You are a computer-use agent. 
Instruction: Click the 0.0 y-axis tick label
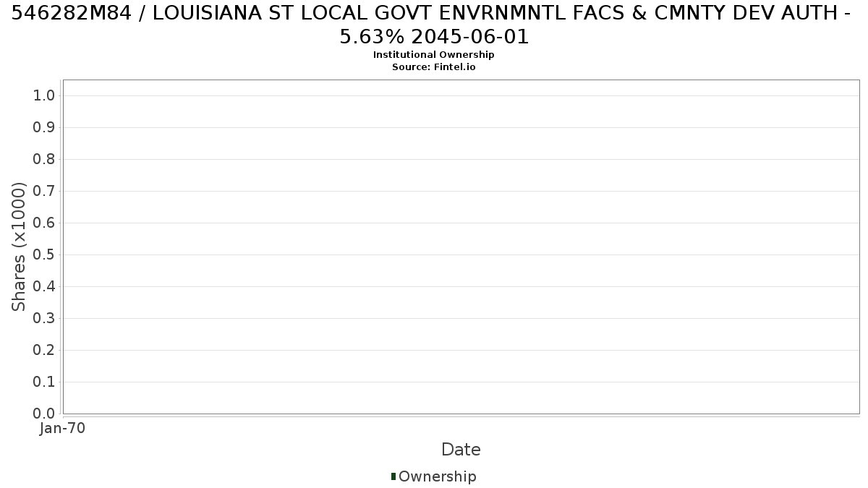point(45,414)
